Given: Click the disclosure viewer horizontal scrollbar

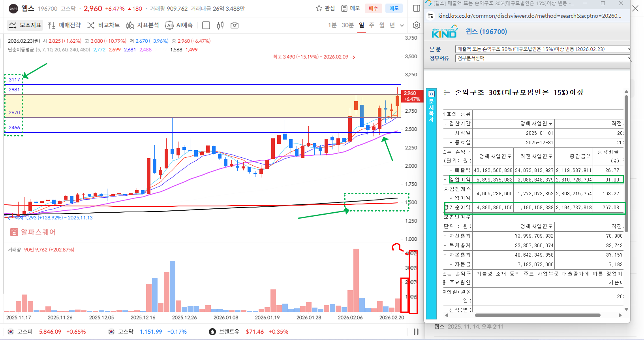Looking at the screenshot, I should (537, 315).
